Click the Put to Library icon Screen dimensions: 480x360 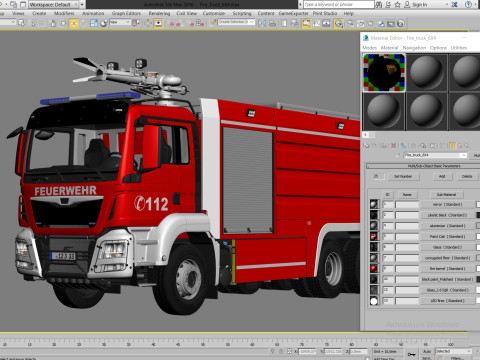pyautogui.click(x=423, y=146)
